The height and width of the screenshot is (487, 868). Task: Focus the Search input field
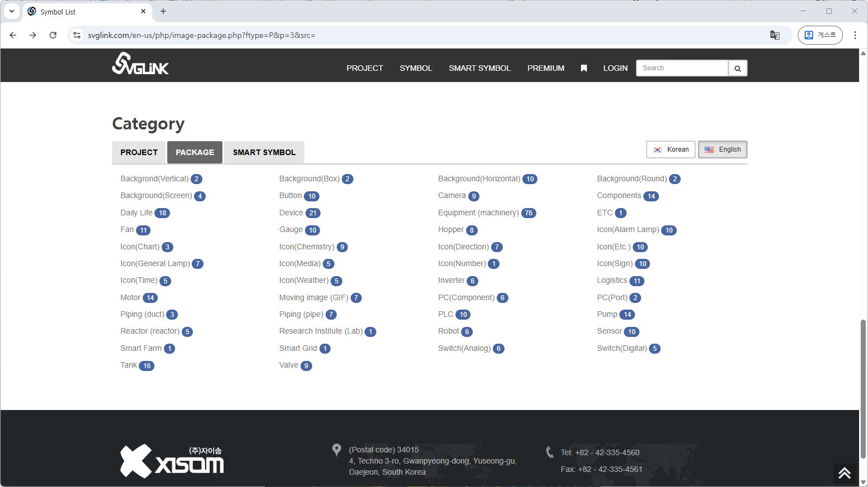pyautogui.click(x=682, y=68)
